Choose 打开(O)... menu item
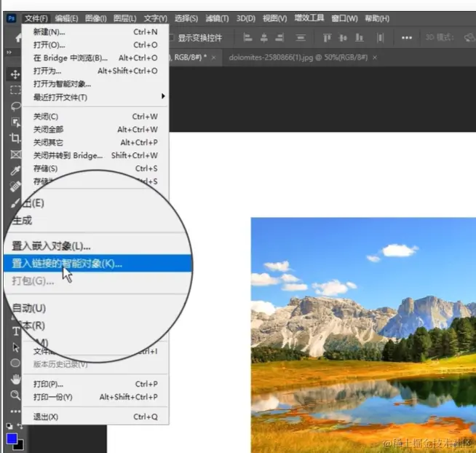Screen dimensions: 476x453 tap(95, 45)
